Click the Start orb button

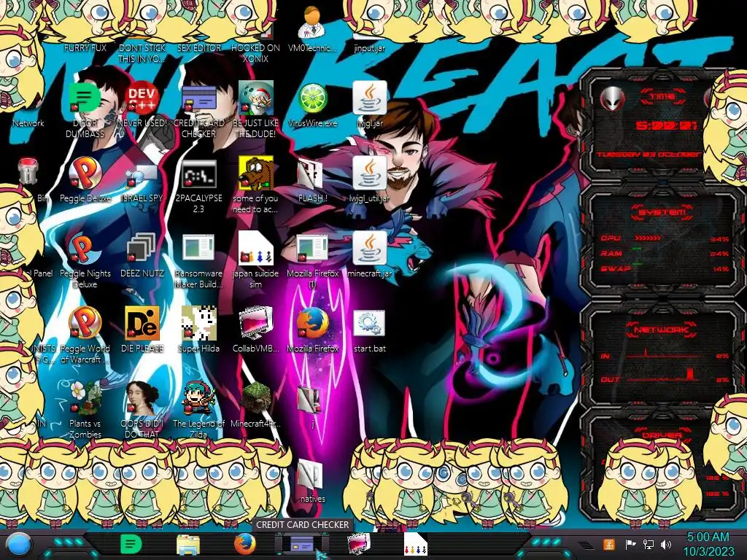tap(19, 544)
